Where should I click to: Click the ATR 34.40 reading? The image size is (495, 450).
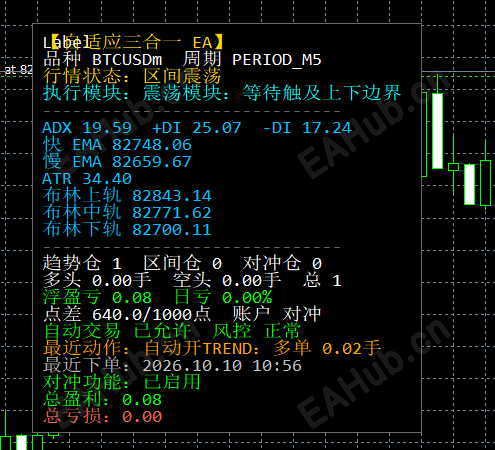[x=87, y=179]
